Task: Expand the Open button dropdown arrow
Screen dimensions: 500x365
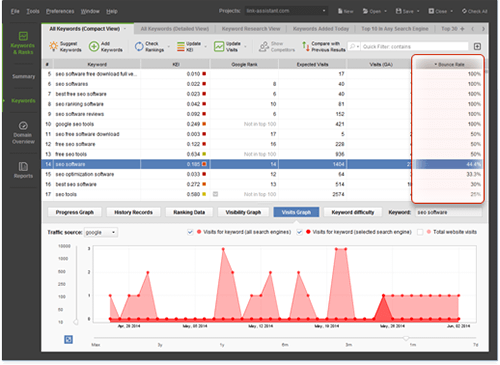Action: [386, 11]
